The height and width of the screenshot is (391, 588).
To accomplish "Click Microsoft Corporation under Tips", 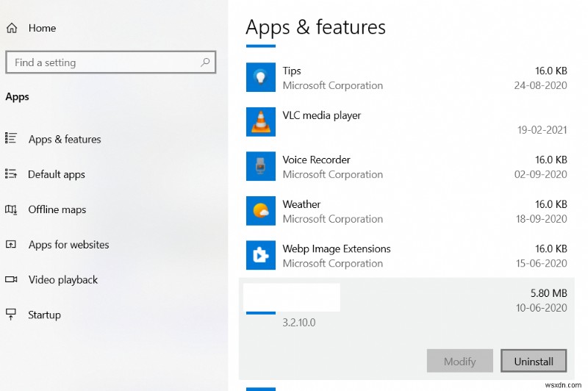I will [333, 85].
